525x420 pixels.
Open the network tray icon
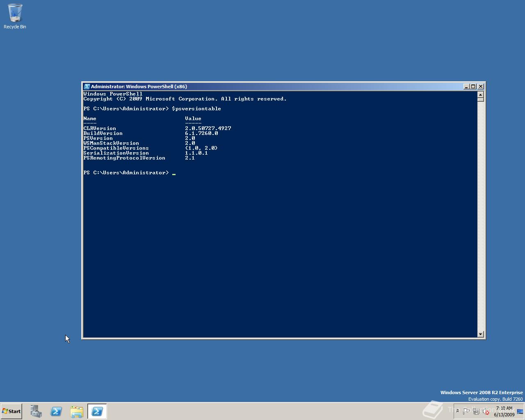click(x=476, y=411)
